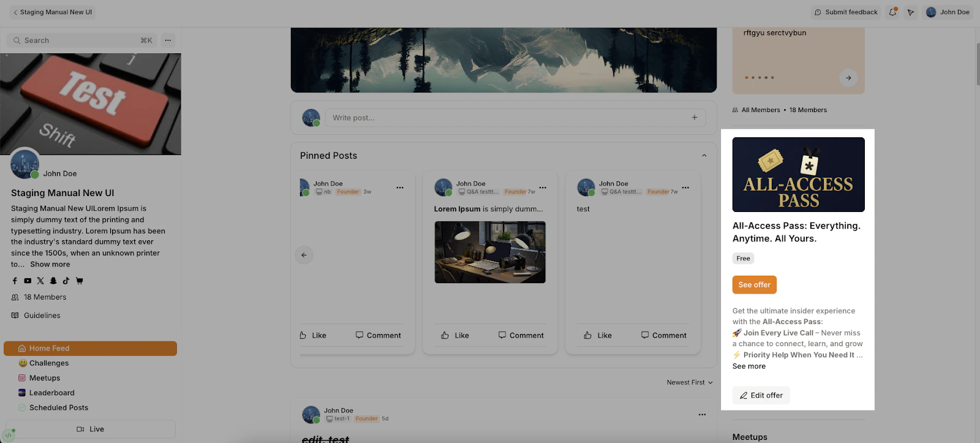Open options menu on the 'test' pinned post

tap(685, 187)
